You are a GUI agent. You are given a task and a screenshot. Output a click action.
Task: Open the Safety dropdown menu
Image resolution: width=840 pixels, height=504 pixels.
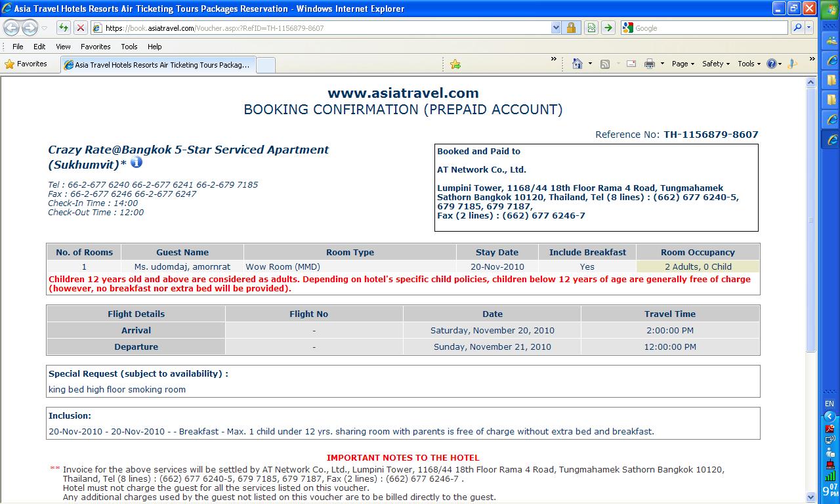[x=716, y=64]
